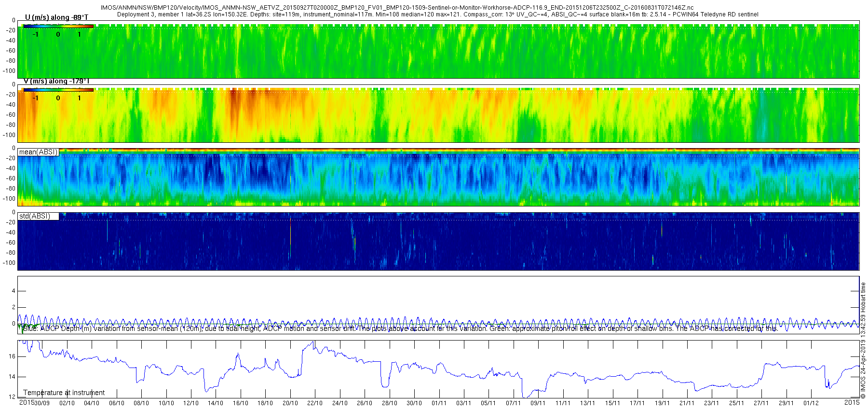Click the U velocity colorbar
The image size is (868, 410).
[58, 27]
